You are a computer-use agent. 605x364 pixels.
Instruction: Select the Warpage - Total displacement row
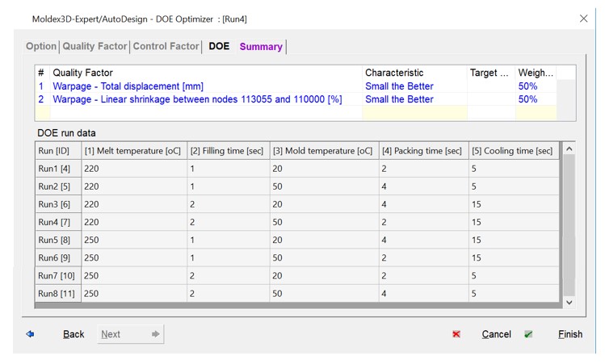128,86
